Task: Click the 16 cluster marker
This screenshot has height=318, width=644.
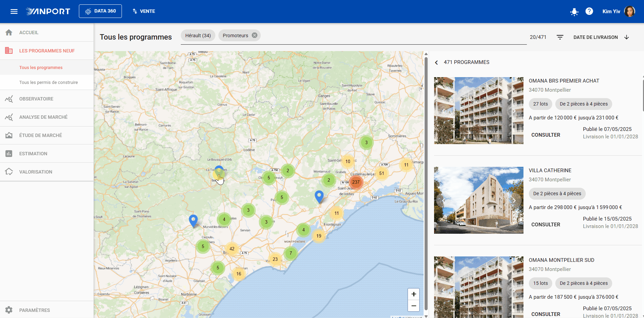Action: pos(239,274)
